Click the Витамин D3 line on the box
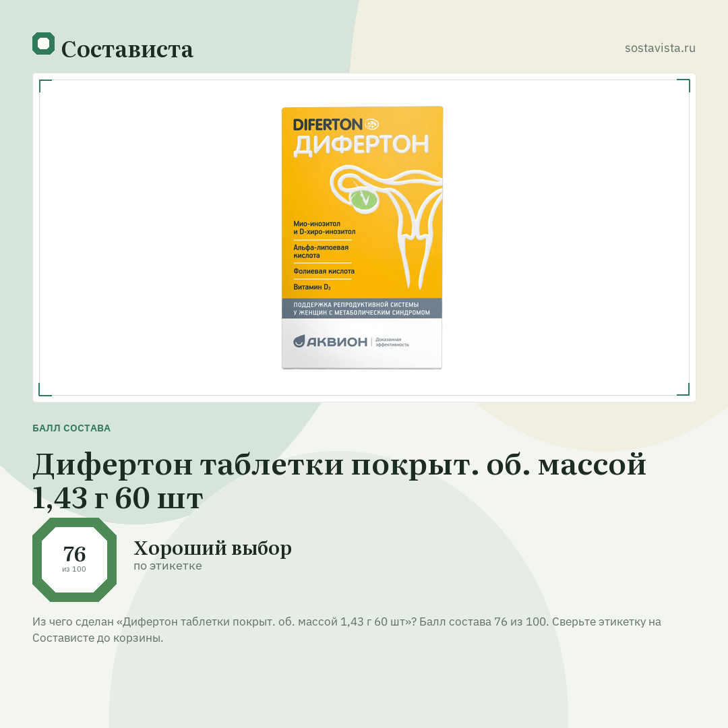 tap(311, 287)
